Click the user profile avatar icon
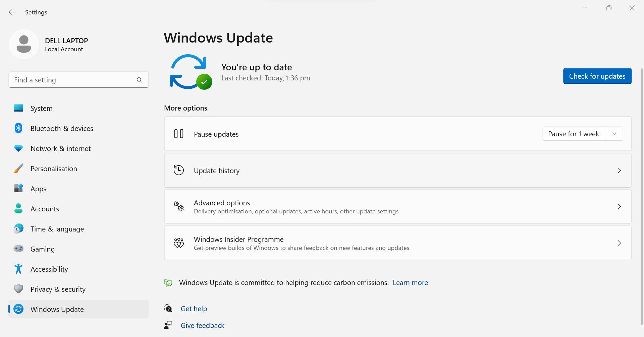This screenshot has height=337, width=644. pos(24,44)
